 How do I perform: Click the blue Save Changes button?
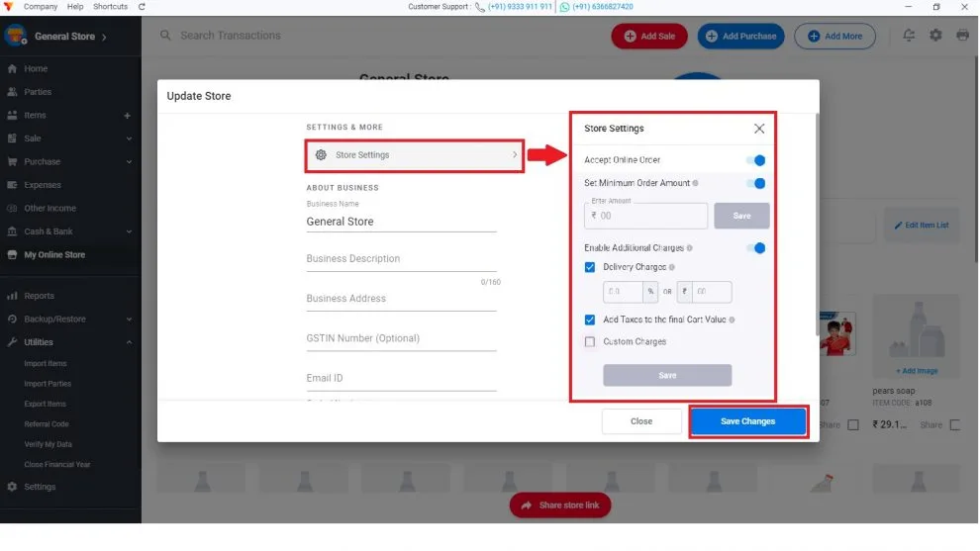(748, 421)
